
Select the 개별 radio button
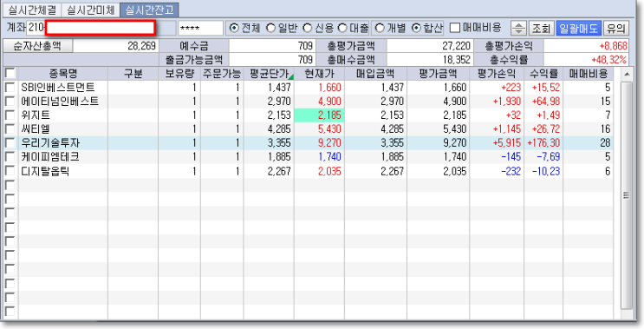pyautogui.click(x=380, y=28)
